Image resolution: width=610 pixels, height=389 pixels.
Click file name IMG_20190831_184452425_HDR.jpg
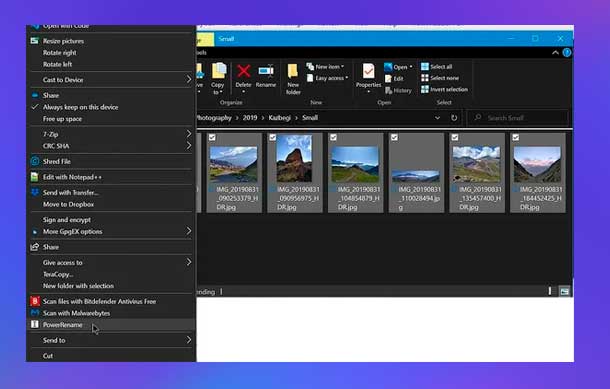(x=541, y=198)
